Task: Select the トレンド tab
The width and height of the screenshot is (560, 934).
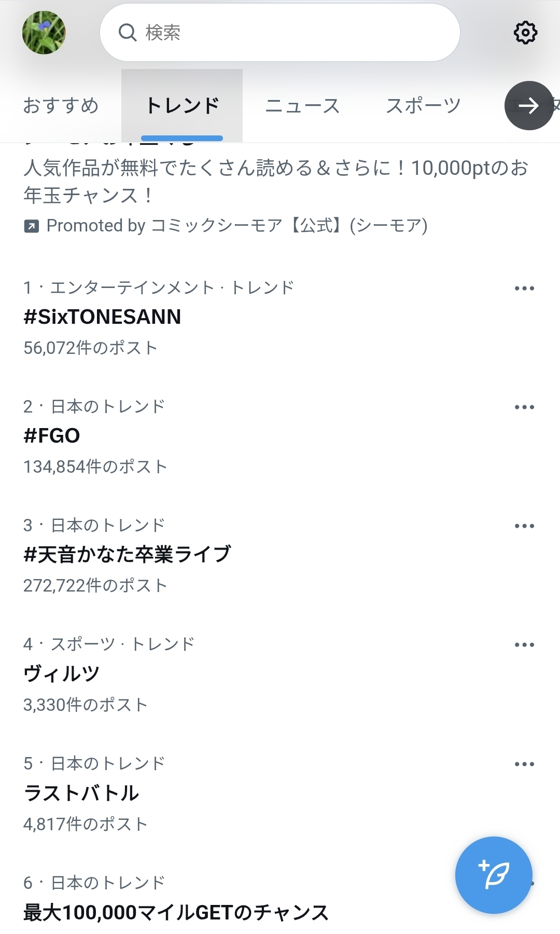Action: click(182, 106)
